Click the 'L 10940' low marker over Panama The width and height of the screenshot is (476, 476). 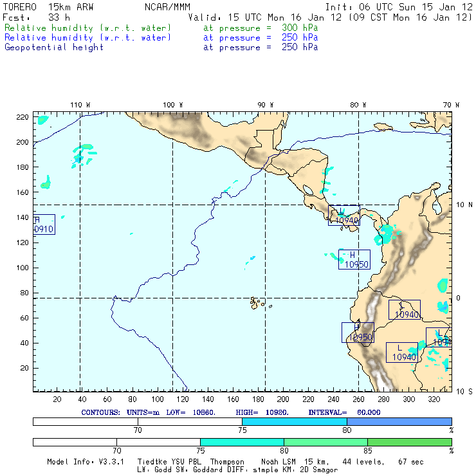point(344,215)
